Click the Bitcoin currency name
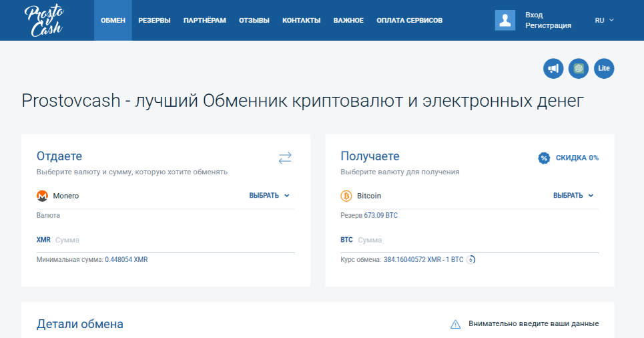Viewport: 644px width, 338px height. click(x=369, y=196)
